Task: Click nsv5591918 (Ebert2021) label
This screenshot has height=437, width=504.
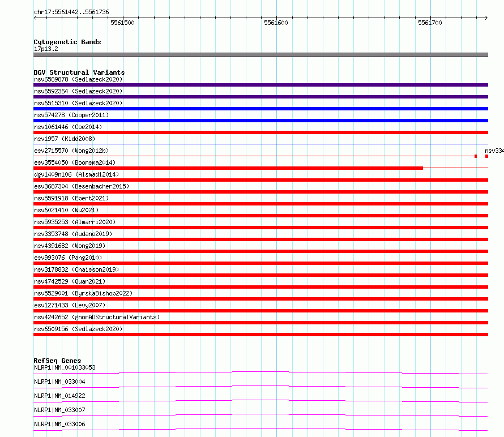Action: (x=71, y=198)
